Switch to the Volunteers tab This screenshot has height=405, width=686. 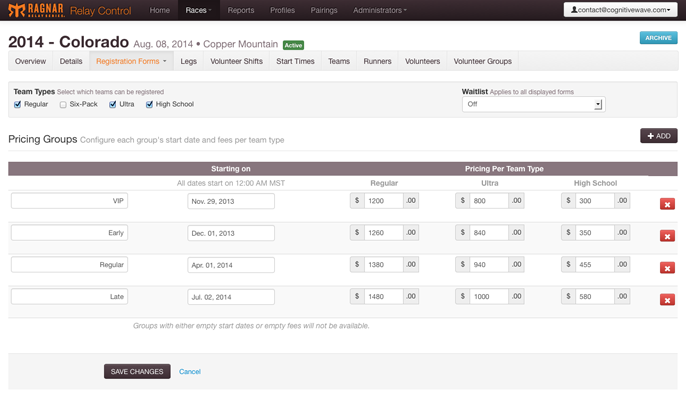[x=422, y=61]
